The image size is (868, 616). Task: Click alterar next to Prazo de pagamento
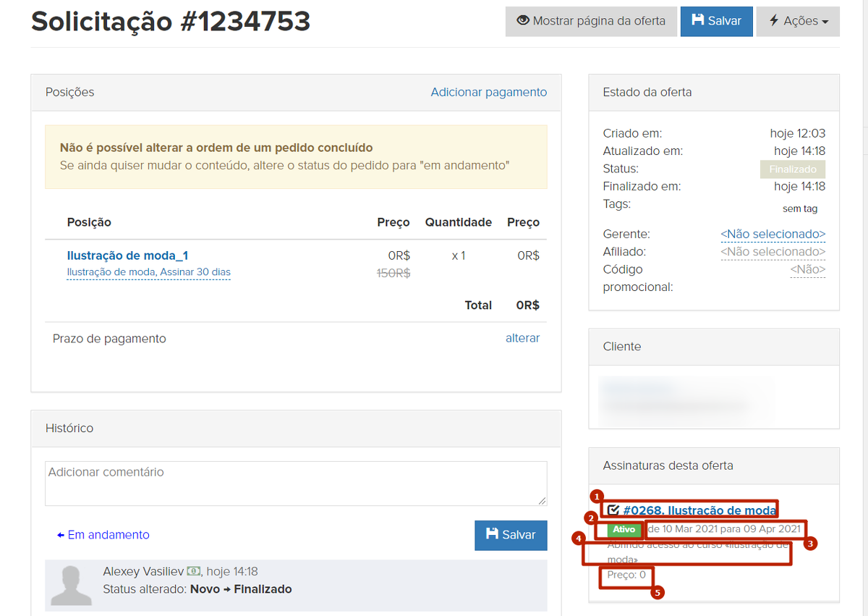[522, 338]
